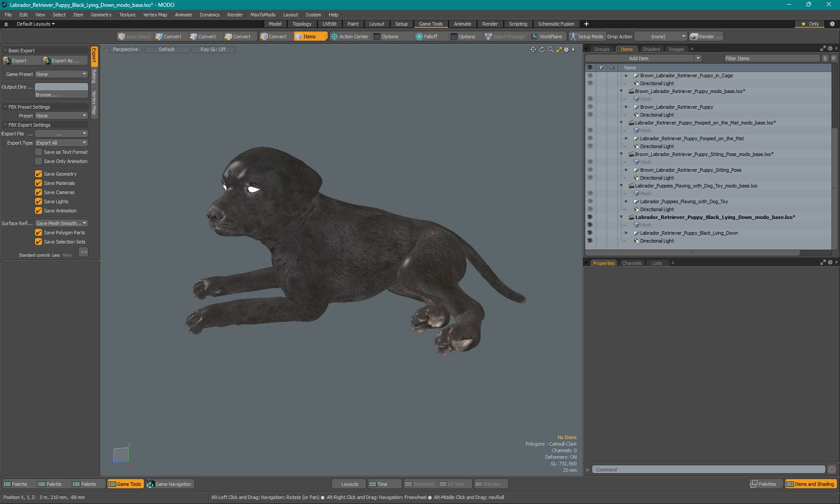The height and width of the screenshot is (504, 840).
Task: Open FBX Preset dropdown
Action: click(62, 116)
